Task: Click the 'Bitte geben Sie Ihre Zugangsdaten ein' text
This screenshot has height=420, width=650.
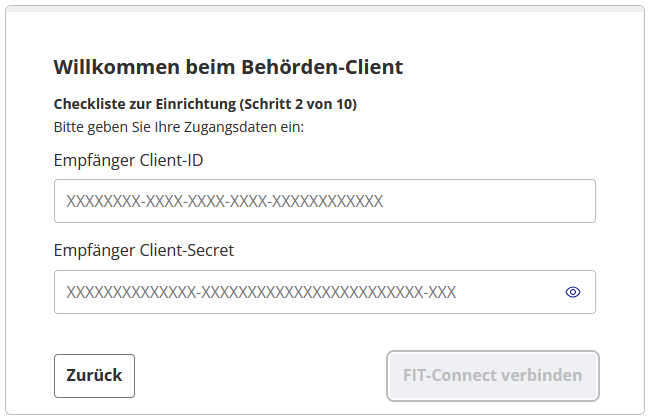Action: click(178, 127)
